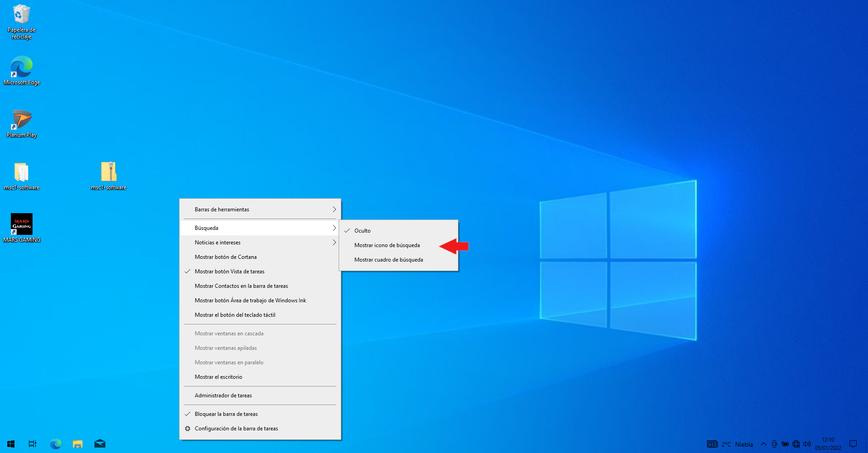Open the clock showing 12:10 05/01/2022

[x=828, y=444]
